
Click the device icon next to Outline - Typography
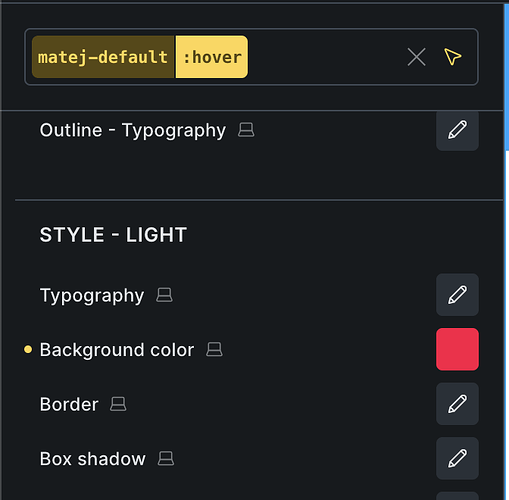[x=246, y=130]
